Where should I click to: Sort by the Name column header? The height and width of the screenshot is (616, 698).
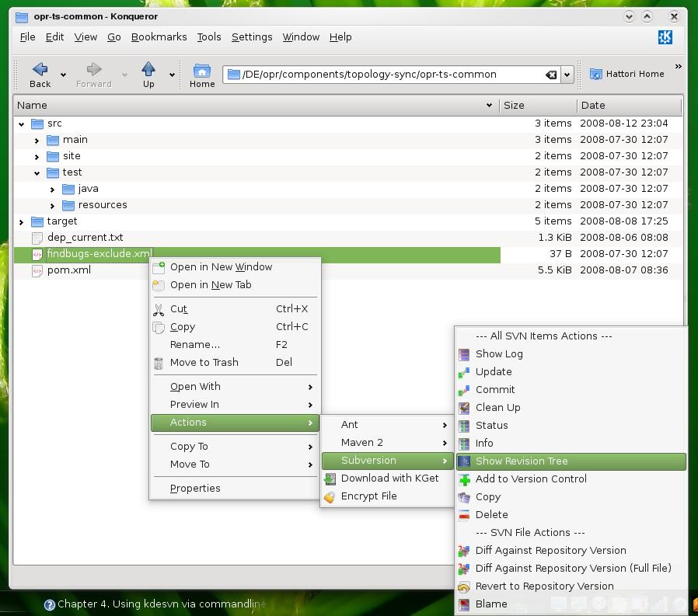(256, 106)
